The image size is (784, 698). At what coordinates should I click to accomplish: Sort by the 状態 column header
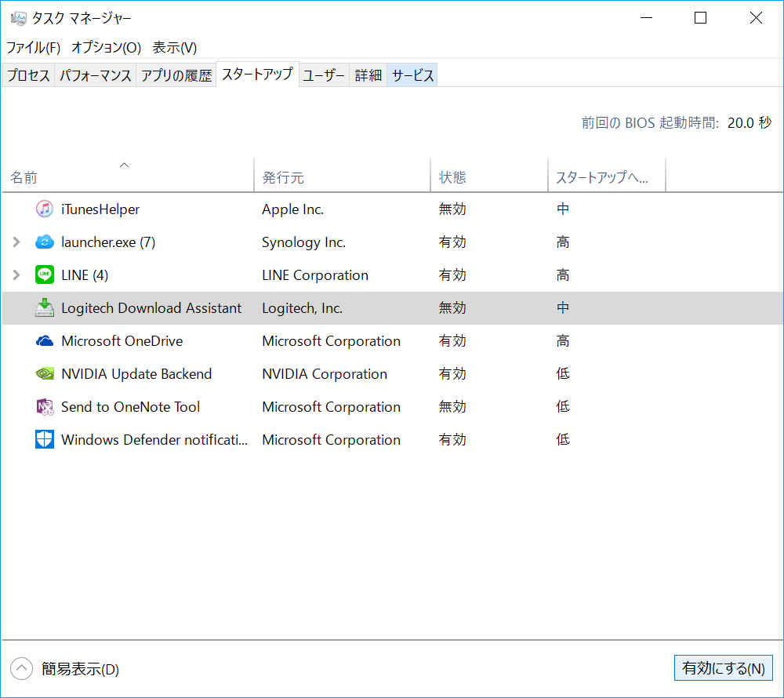(489, 175)
